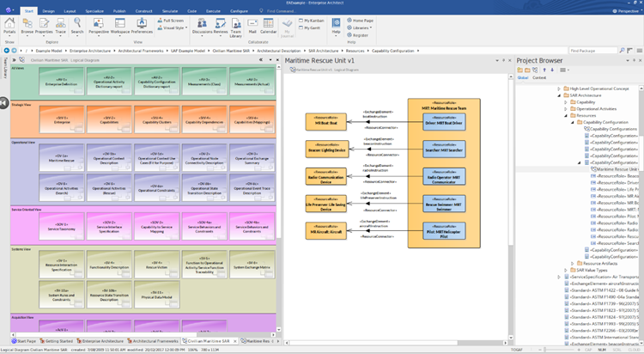Open the Visual Style dropdown
Viewport: 644px width, 354px height.
[x=173, y=28]
